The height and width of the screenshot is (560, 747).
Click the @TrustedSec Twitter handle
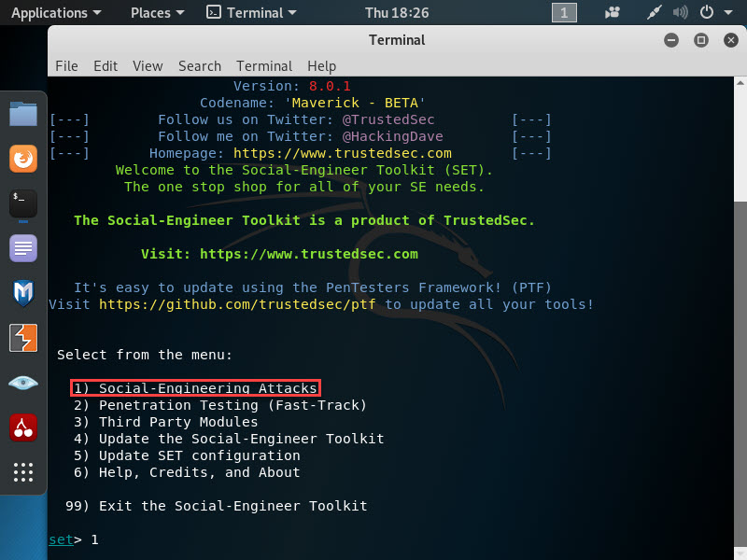point(388,119)
